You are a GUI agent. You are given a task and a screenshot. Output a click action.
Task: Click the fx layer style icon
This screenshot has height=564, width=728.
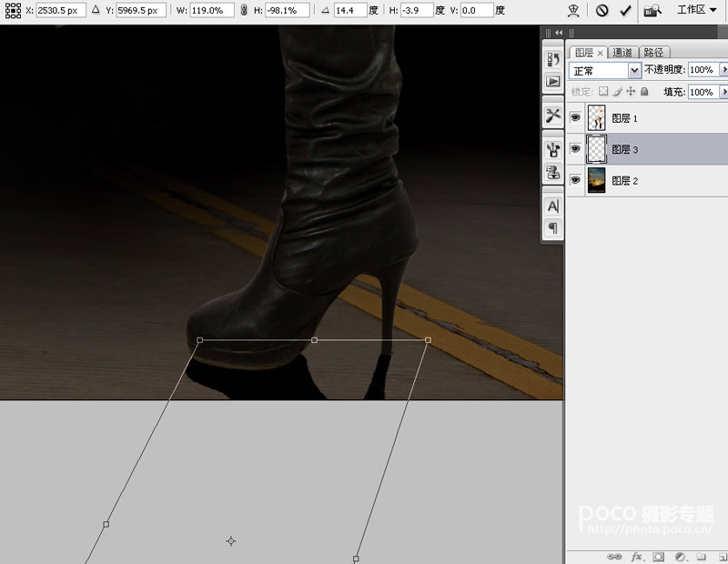tap(637, 556)
